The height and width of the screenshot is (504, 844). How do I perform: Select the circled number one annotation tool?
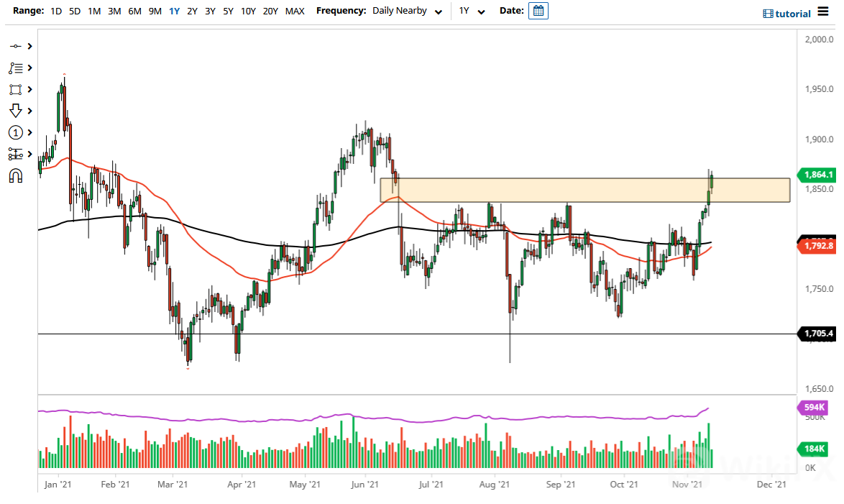tap(15, 132)
